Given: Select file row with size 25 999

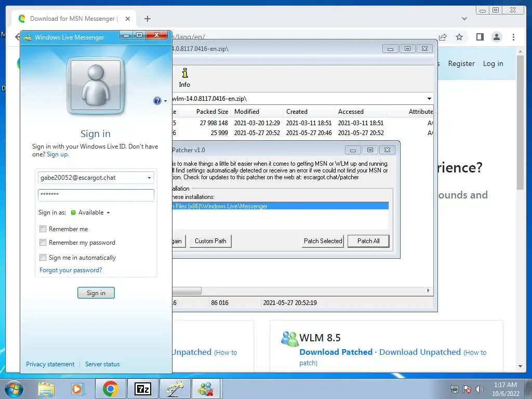Looking at the screenshot, I should tap(303, 132).
